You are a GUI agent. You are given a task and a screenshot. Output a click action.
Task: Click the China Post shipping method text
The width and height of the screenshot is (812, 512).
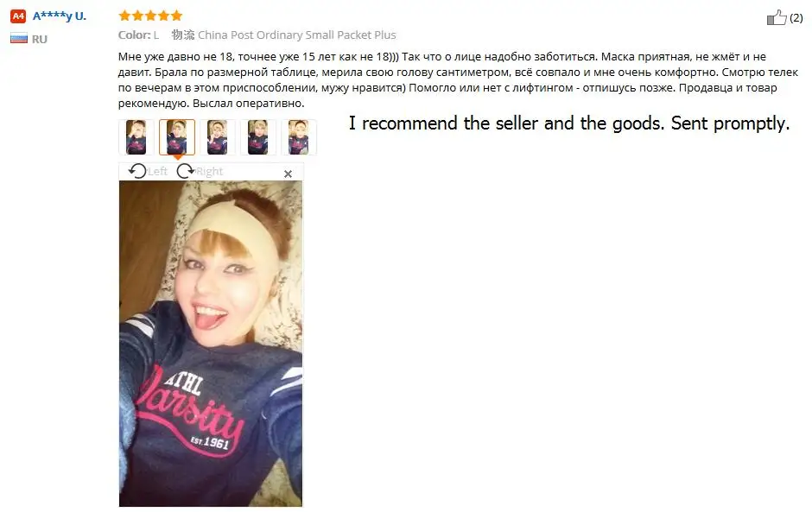[297, 35]
